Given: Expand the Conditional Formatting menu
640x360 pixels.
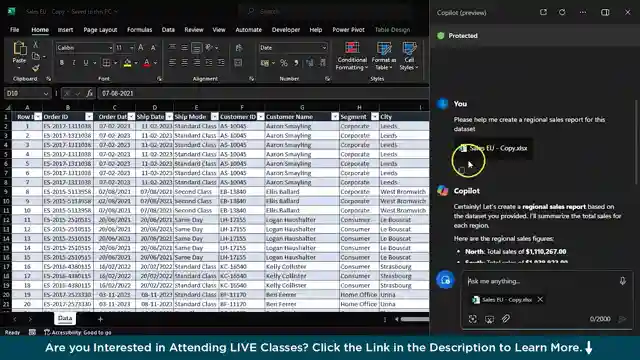Looking at the screenshot, I should click(x=351, y=56).
